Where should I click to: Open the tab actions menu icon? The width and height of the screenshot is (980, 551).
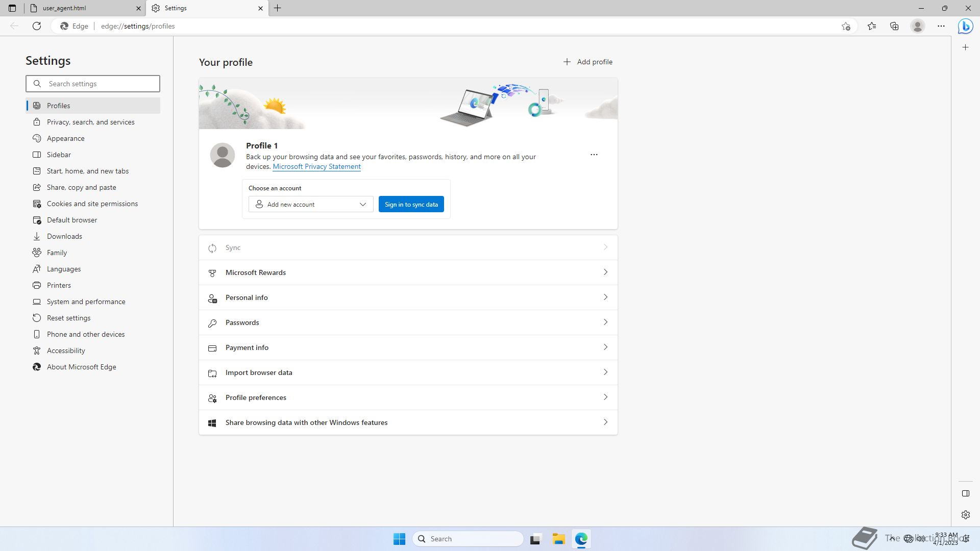(x=12, y=8)
